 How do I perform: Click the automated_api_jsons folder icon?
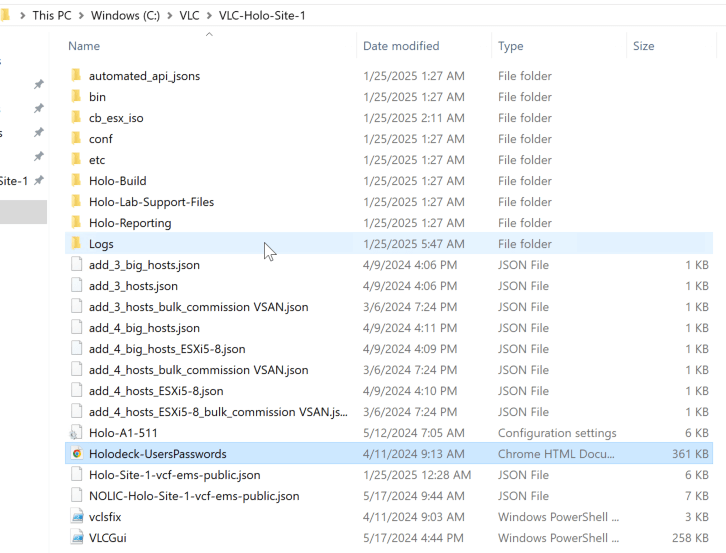77,76
